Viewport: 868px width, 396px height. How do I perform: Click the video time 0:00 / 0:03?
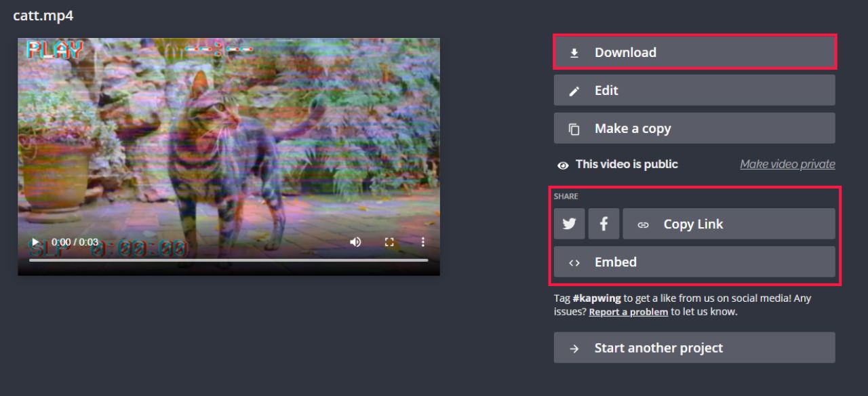coord(75,242)
